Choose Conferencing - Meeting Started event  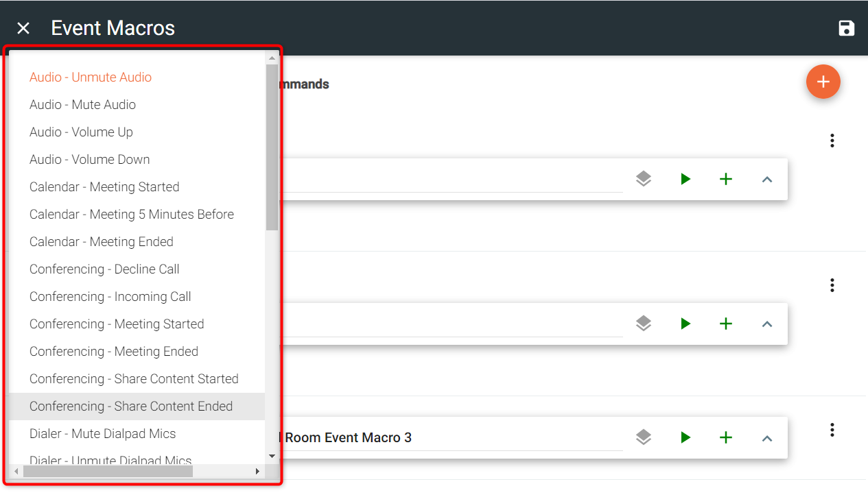(137, 324)
